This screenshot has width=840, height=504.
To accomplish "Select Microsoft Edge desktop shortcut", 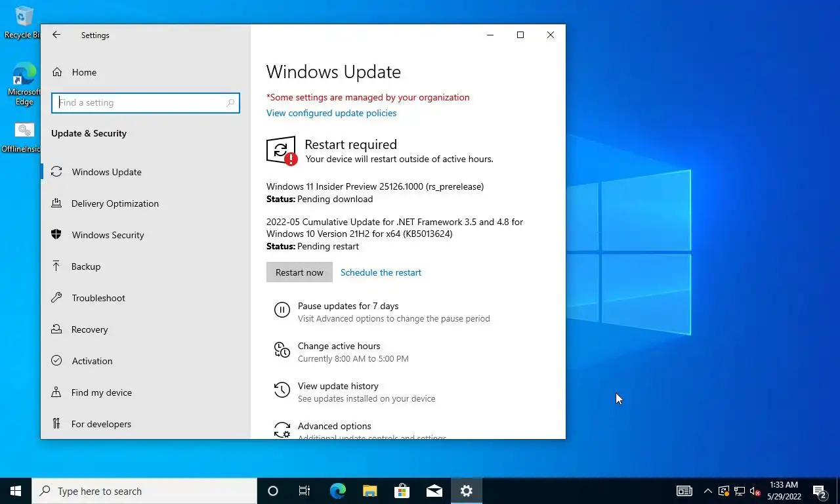I will (24, 84).
